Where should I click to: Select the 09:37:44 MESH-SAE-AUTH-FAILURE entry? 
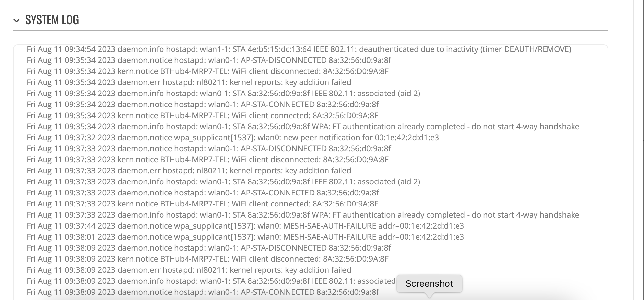[245, 226]
